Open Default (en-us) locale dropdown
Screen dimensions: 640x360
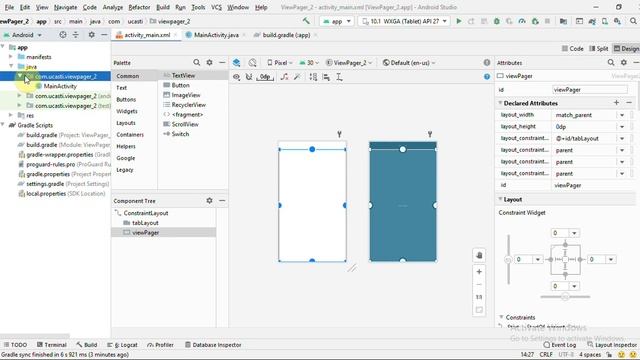tap(409, 63)
